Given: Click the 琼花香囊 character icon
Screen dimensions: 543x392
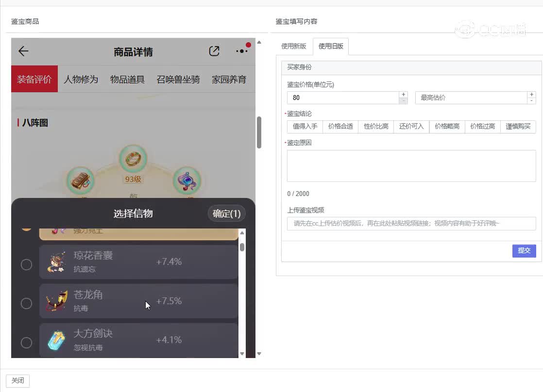Looking at the screenshot, I should (56, 262).
